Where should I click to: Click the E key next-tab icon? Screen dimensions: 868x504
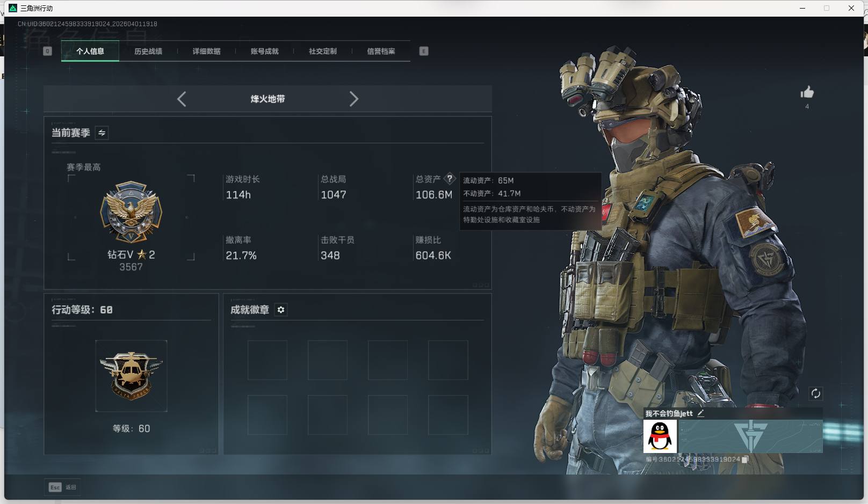[x=424, y=51]
